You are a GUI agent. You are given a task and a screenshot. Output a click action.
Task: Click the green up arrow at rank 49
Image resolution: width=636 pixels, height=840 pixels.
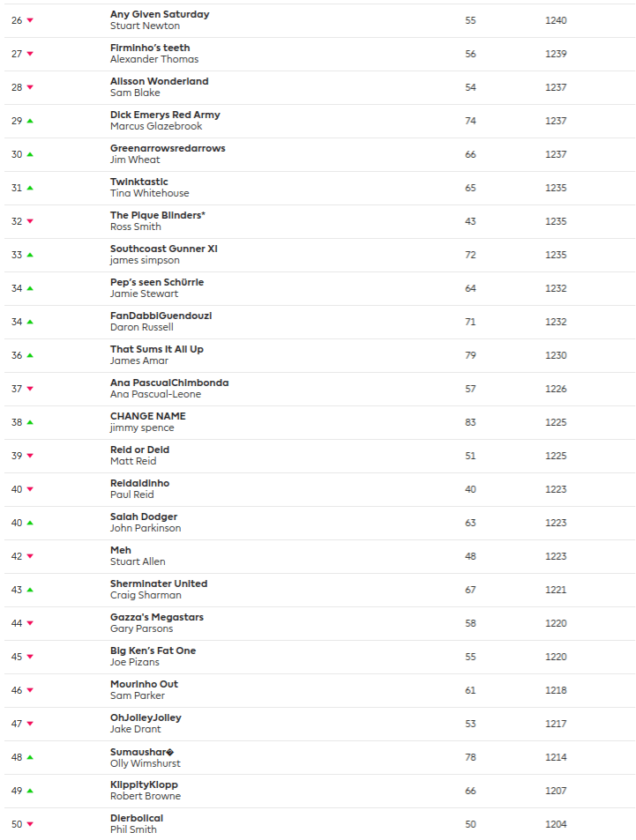(30, 791)
